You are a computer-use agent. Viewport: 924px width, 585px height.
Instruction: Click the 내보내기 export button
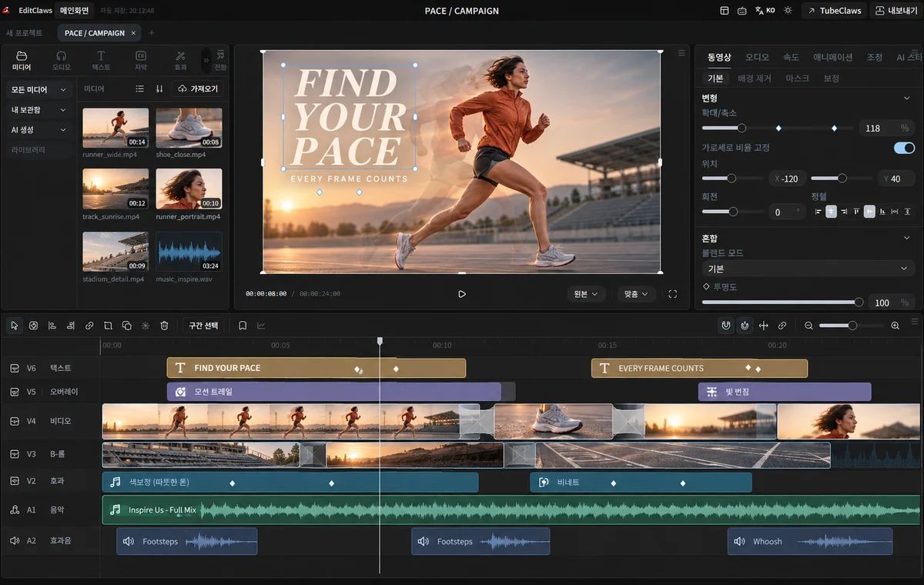[x=896, y=11]
